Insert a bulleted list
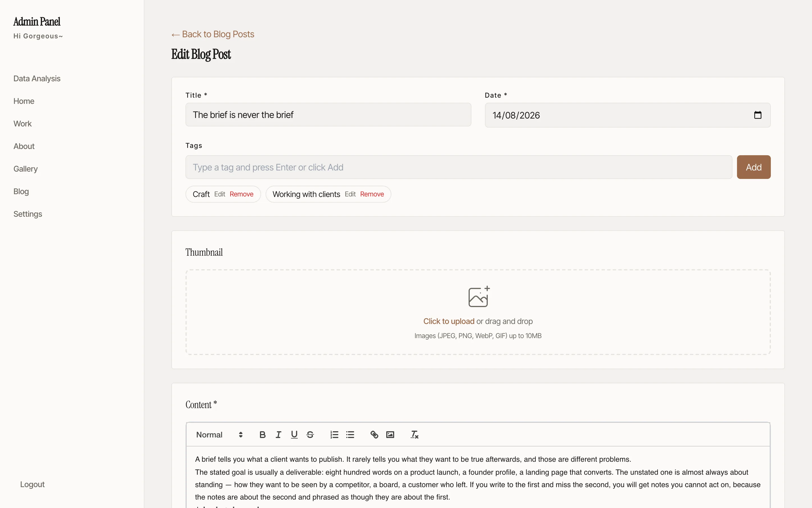Screen dimensions: 812x508 (350, 435)
